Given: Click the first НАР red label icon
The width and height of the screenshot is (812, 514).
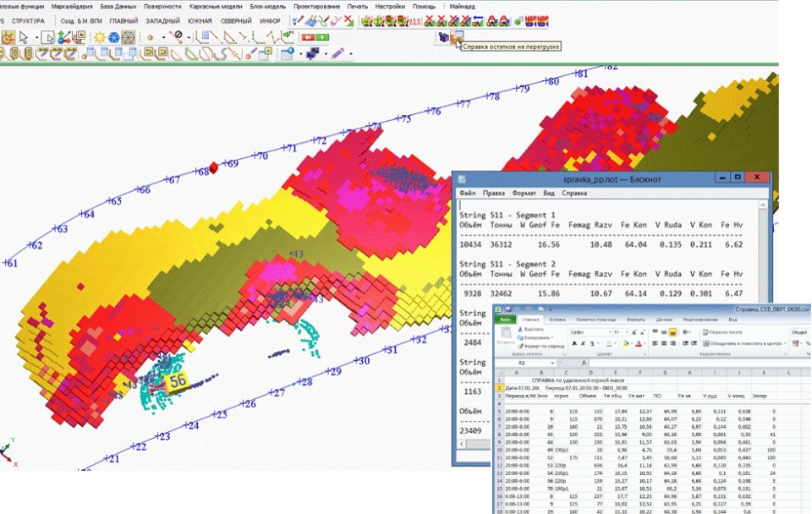Looking at the screenshot, I should point(530,21).
